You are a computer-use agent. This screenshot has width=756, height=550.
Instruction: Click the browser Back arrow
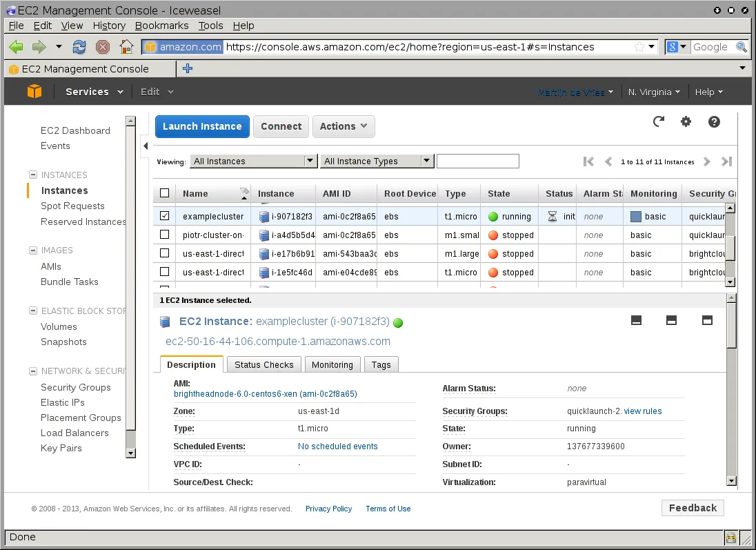pyautogui.click(x=17, y=47)
